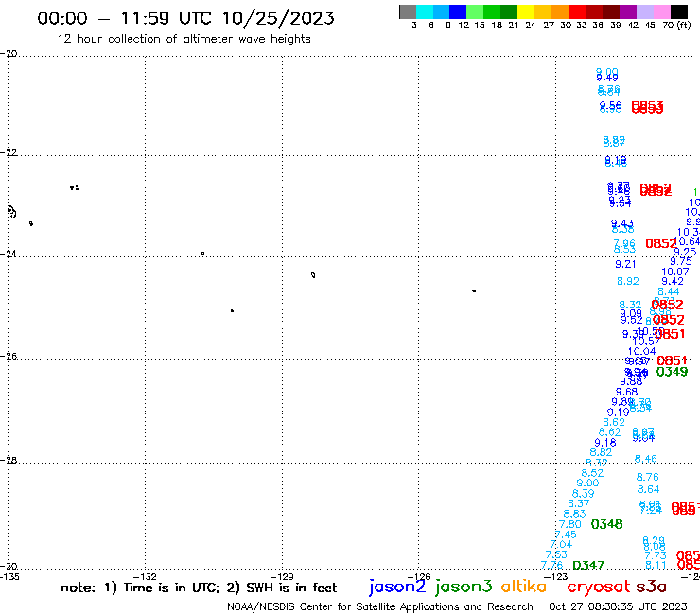Click the light green legend swatch above 15

[x=476, y=11]
